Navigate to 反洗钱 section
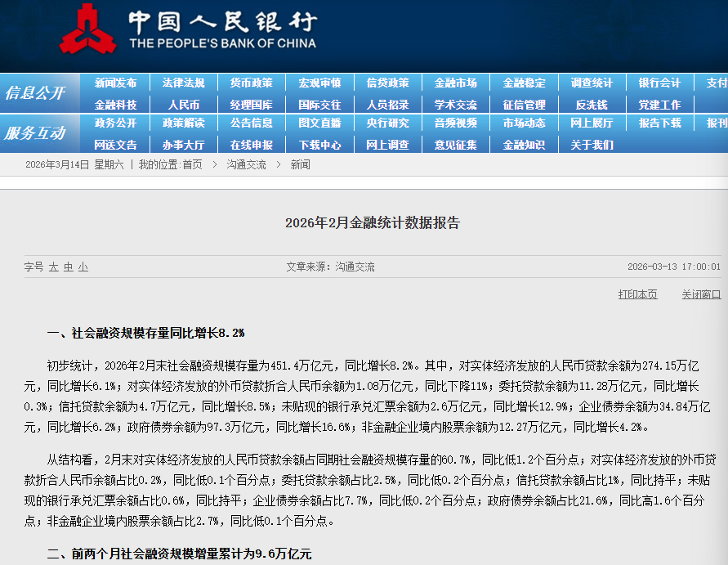Viewport: 728px width, 565px height. (592, 105)
